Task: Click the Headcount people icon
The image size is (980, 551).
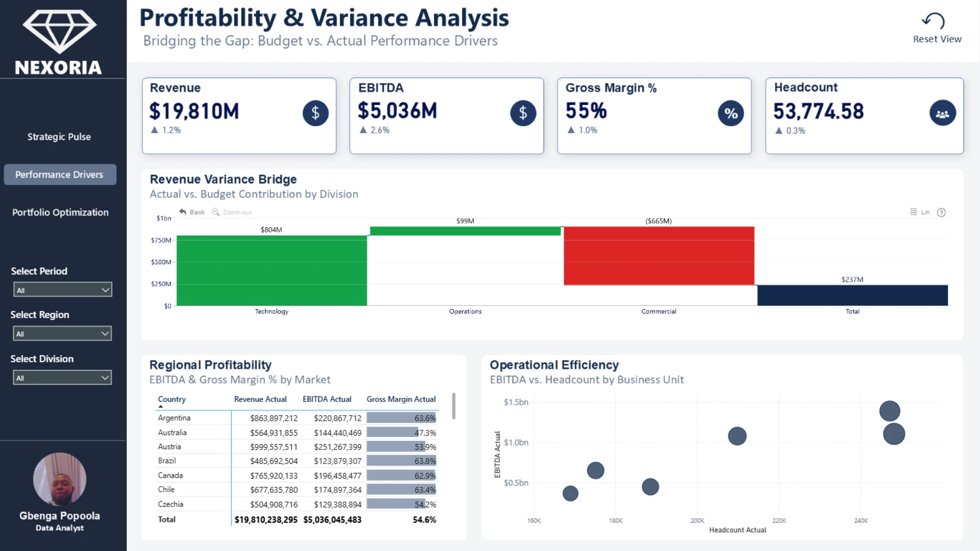Action: [x=942, y=113]
